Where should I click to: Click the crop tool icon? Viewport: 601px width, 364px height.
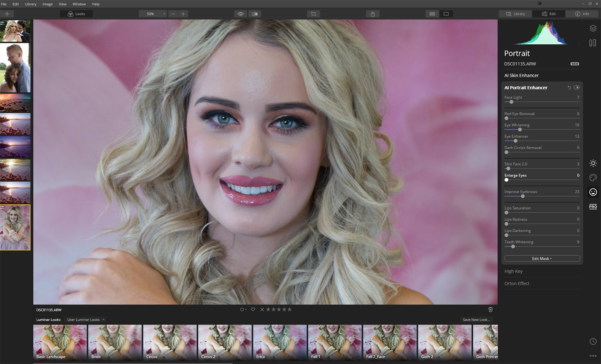(x=313, y=14)
